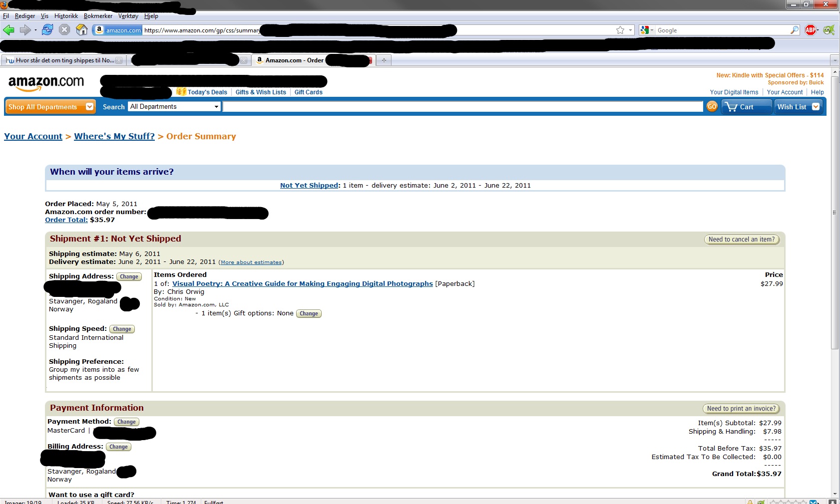Open Today's Deals link

click(207, 92)
